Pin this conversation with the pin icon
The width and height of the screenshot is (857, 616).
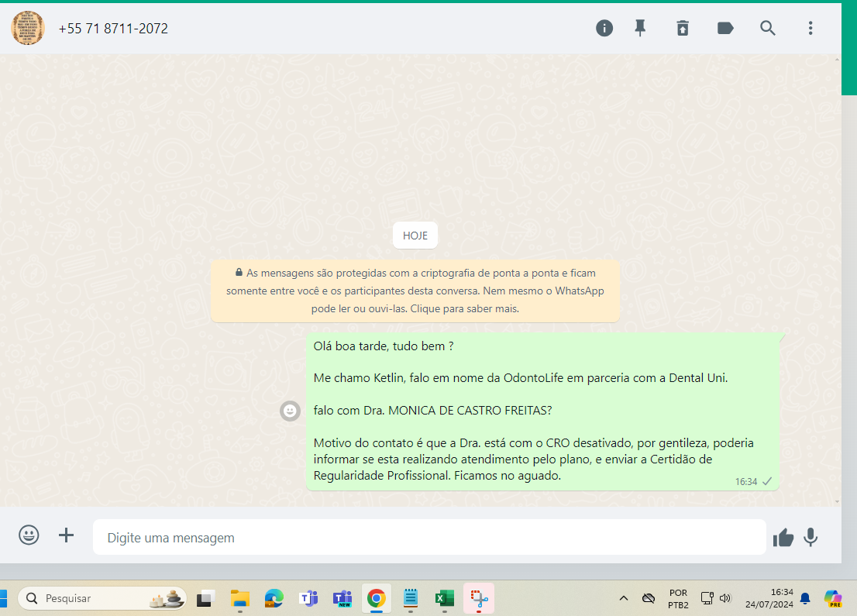click(x=640, y=28)
